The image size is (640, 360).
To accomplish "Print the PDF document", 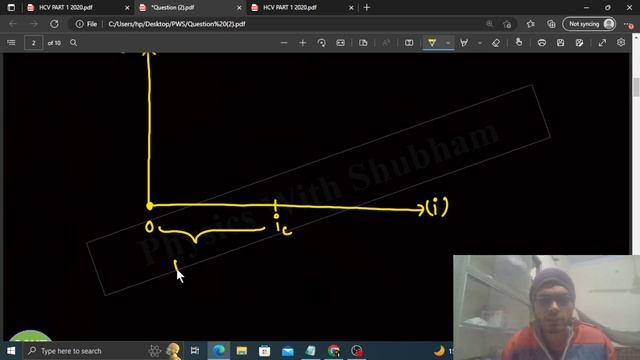I will coord(542,43).
